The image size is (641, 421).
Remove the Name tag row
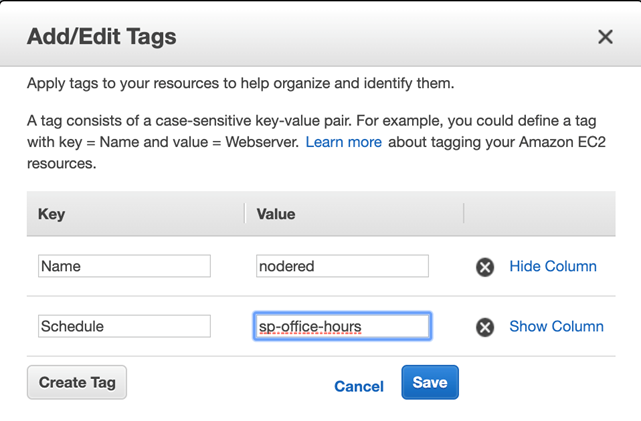click(x=485, y=267)
